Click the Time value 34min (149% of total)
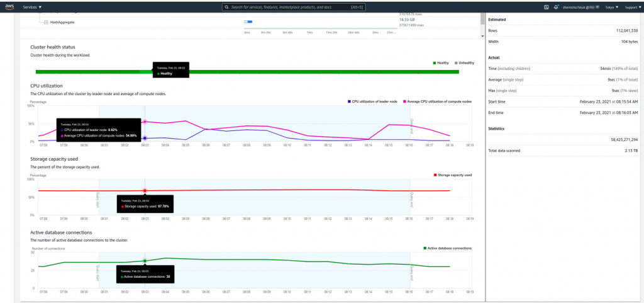 coord(619,69)
